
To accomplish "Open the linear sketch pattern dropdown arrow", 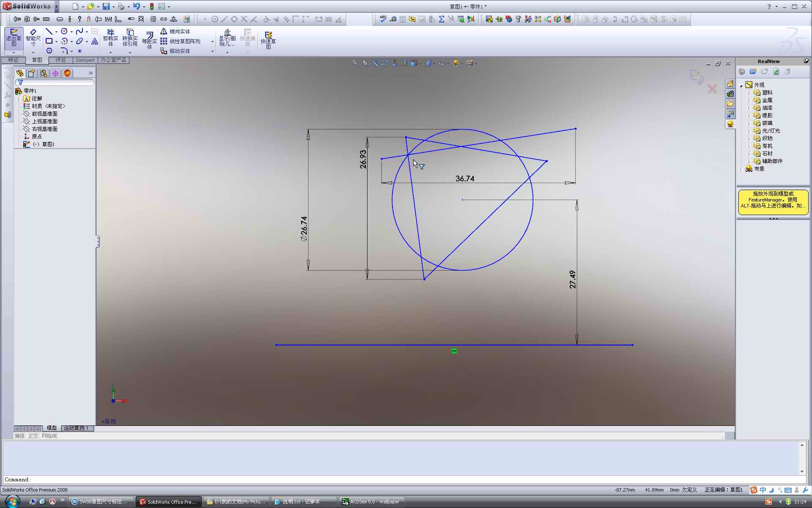I will click(x=212, y=41).
